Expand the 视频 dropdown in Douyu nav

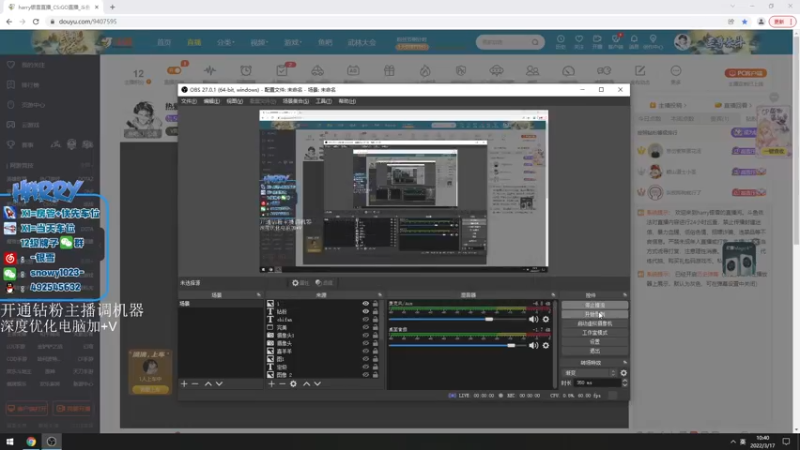tap(259, 42)
